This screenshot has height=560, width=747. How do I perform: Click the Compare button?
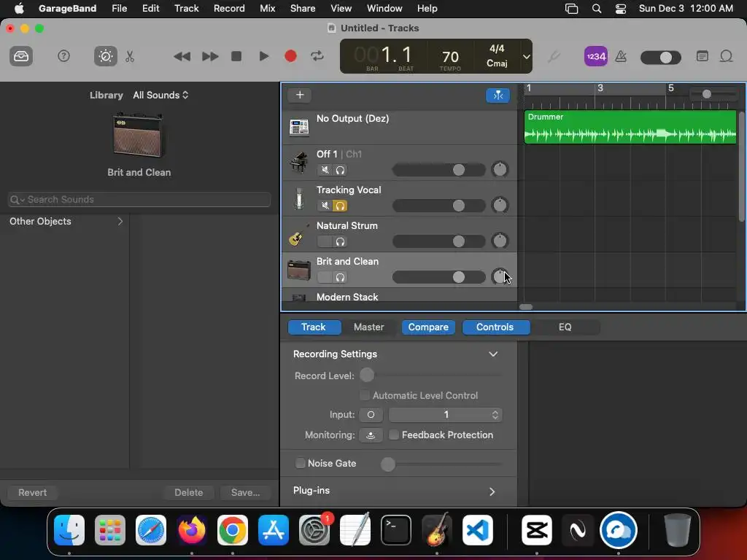coord(428,327)
